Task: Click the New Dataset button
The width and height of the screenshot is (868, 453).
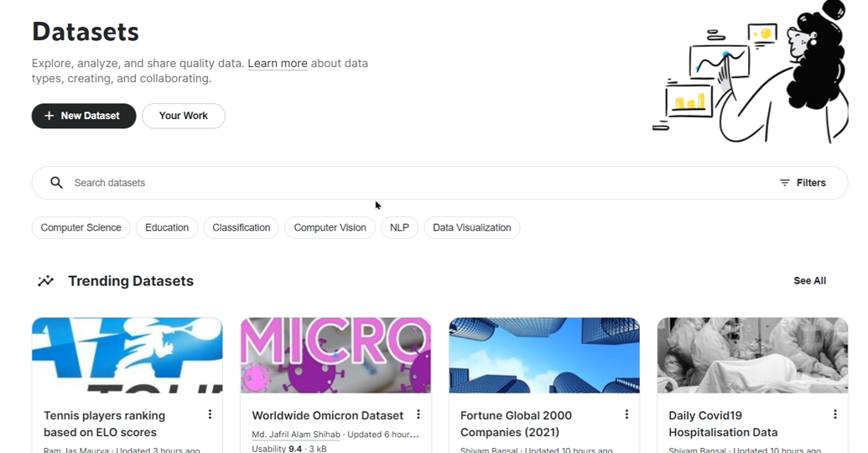Action: [x=84, y=116]
